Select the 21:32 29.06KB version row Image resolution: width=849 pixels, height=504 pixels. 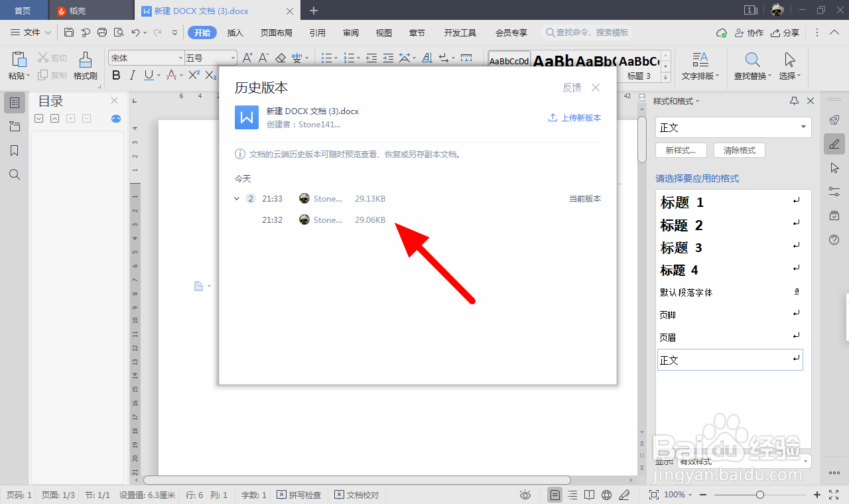point(418,220)
